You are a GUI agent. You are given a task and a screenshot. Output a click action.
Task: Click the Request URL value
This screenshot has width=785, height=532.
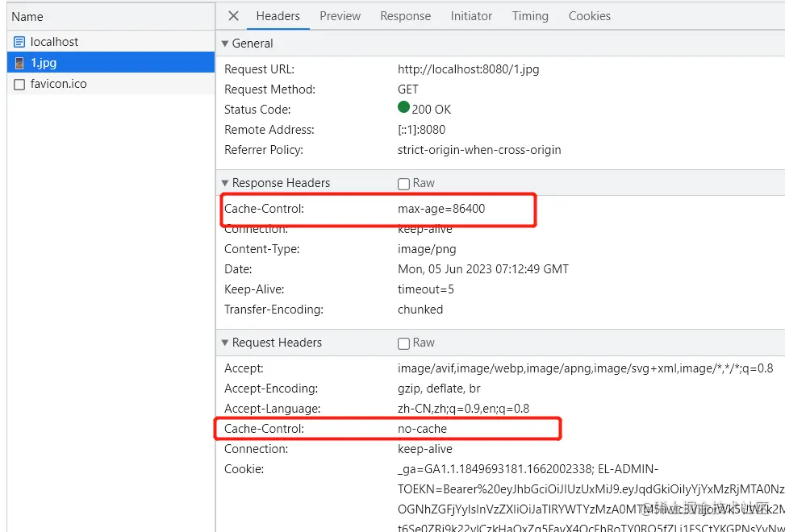pos(468,69)
